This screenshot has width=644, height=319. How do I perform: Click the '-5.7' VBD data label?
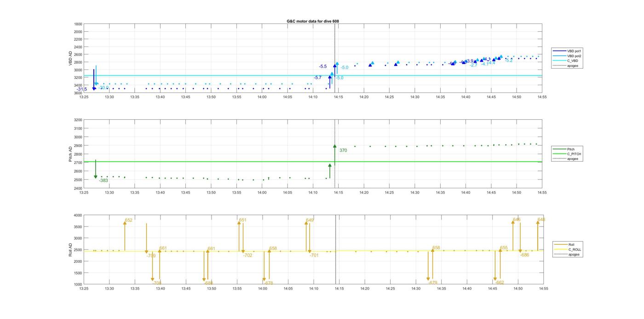[x=317, y=78]
